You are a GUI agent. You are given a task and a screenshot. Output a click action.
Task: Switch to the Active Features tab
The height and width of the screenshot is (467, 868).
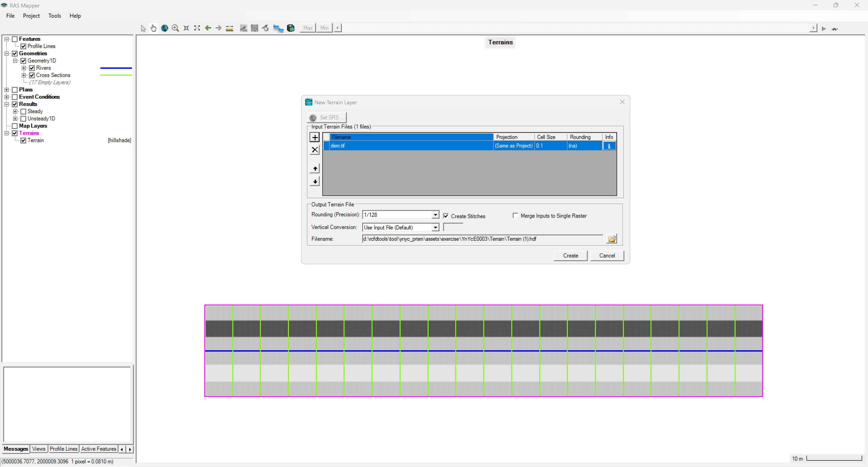coord(99,449)
